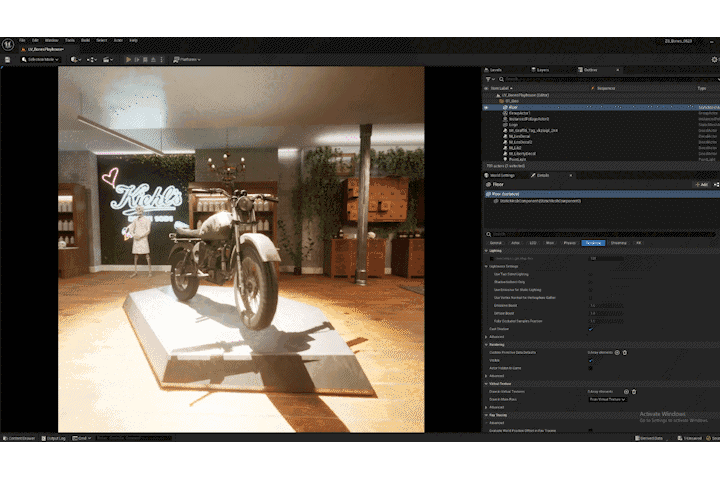Sort Outliner by the Type column

(702, 88)
